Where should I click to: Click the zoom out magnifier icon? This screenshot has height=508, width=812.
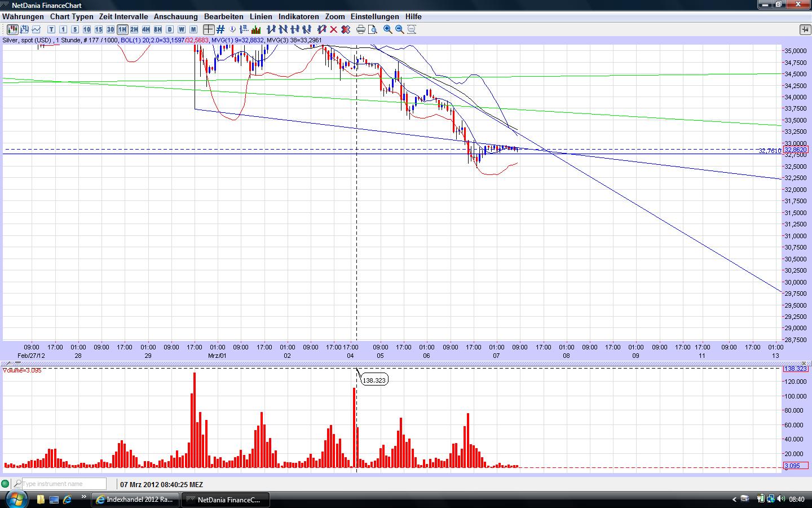400,29
